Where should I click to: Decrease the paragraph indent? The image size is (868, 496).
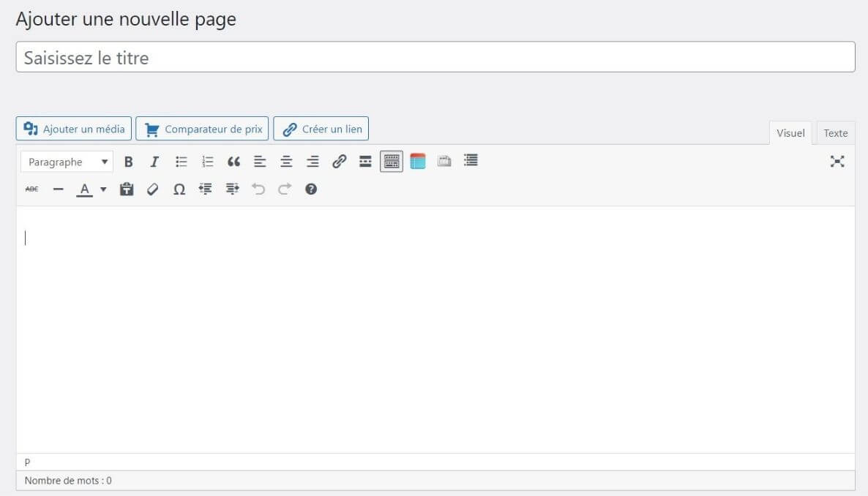point(206,189)
